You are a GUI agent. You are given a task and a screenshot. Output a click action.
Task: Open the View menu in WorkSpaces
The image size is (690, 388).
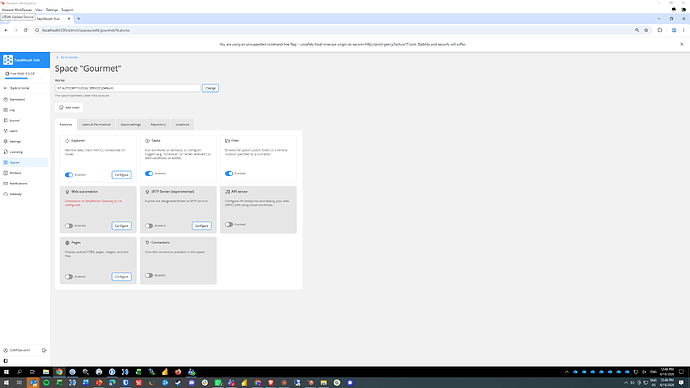point(39,10)
